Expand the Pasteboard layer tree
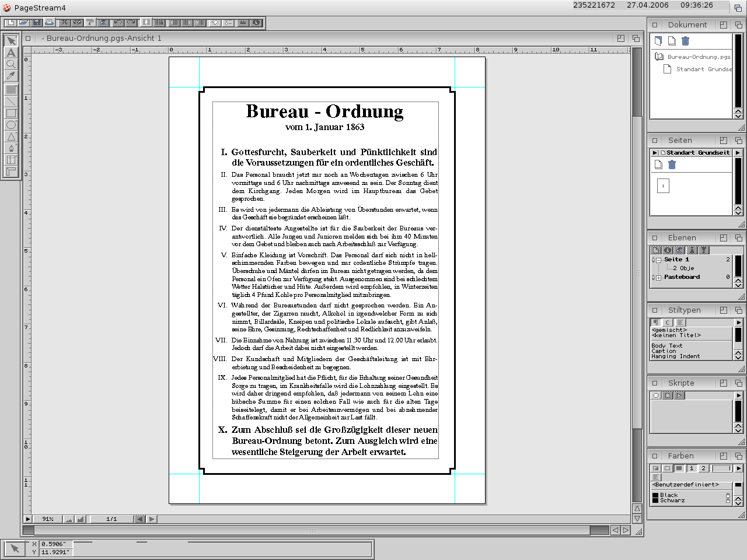The width and height of the screenshot is (747, 560). (x=658, y=278)
